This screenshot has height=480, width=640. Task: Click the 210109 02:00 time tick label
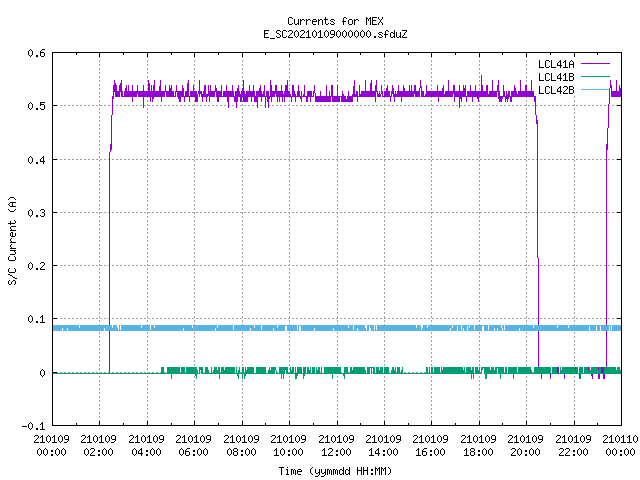(x=98, y=446)
